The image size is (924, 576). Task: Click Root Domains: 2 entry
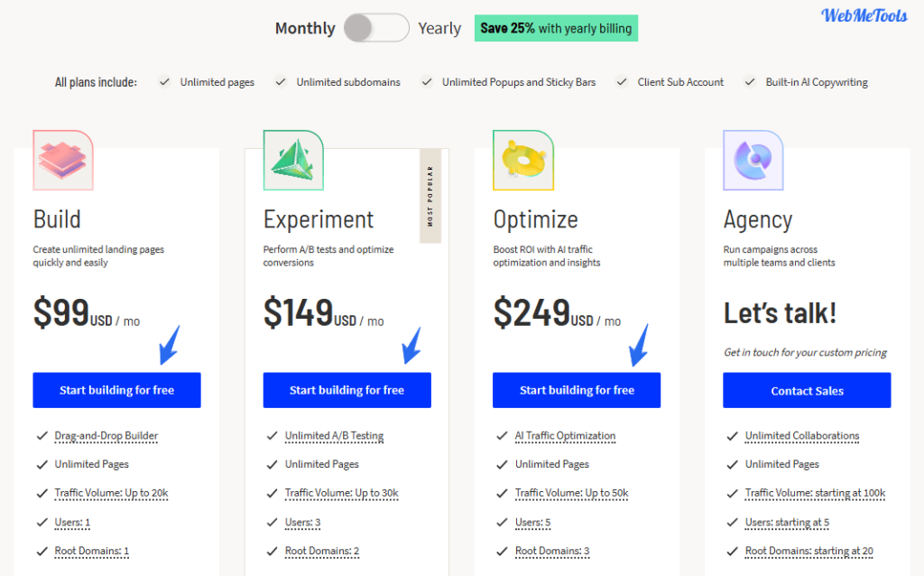pyautogui.click(x=322, y=551)
